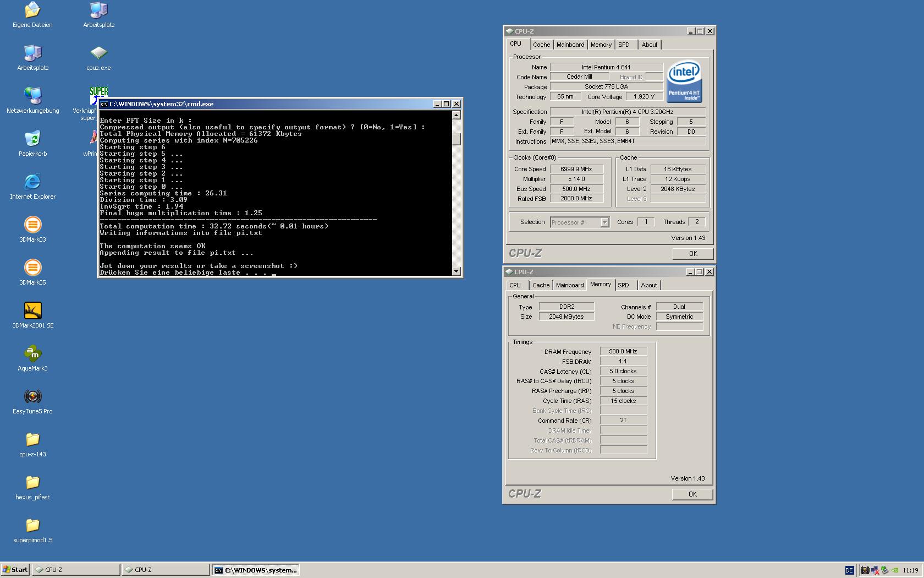The height and width of the screenshot is (578, 924).
Task: Open NVIDIA tray icon
Action: (895, 570)
